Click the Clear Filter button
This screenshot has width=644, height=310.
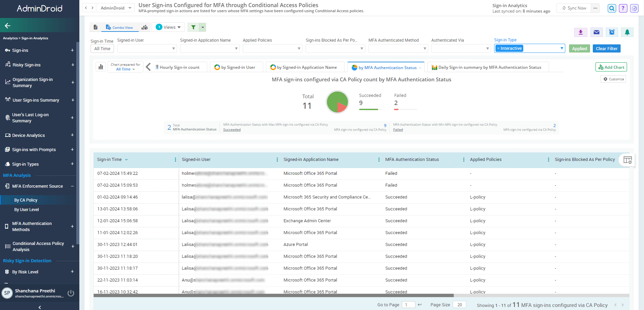[x=606, y=48]
